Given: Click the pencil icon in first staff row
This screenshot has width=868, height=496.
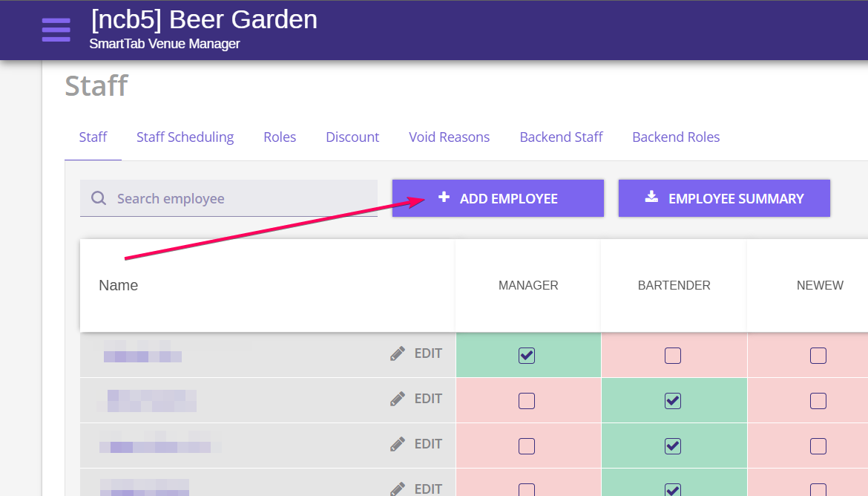Looking at the screenshot, I should pyautogui.click(x=398, y=354).
